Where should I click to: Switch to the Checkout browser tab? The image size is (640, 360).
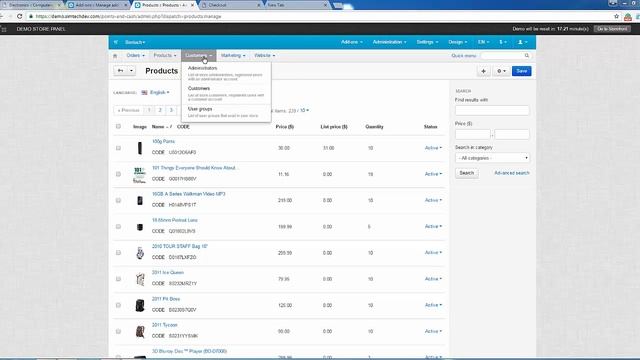click(231, 5)
